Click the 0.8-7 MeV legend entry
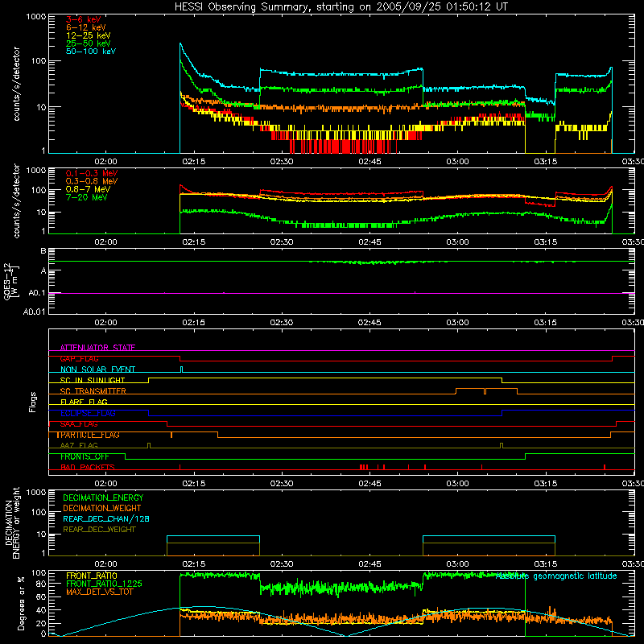This screenshot has height=644, width=644. pyautogui.click(x=88, y=189)
